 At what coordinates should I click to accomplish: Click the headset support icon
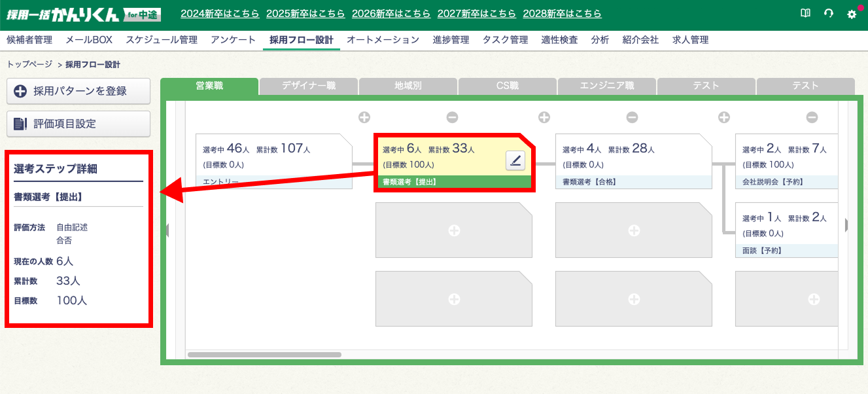[x=829, y=14]
